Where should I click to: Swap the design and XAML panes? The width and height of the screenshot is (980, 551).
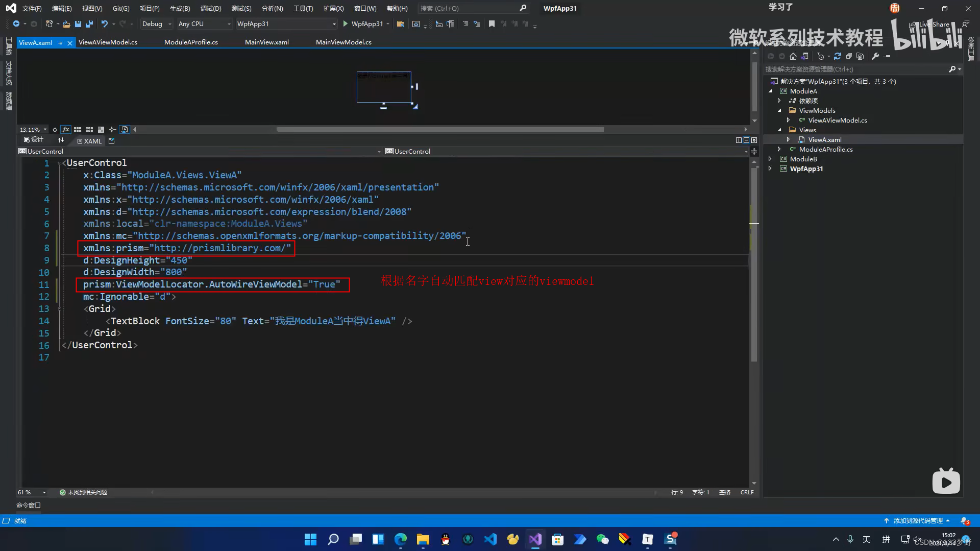tap(61, 140)
